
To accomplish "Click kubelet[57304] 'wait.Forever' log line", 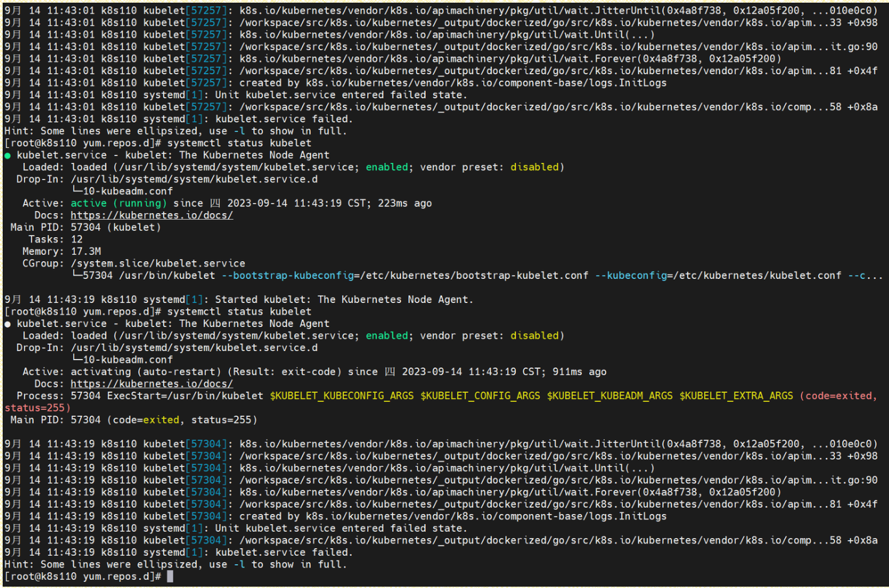I will 393,492.
